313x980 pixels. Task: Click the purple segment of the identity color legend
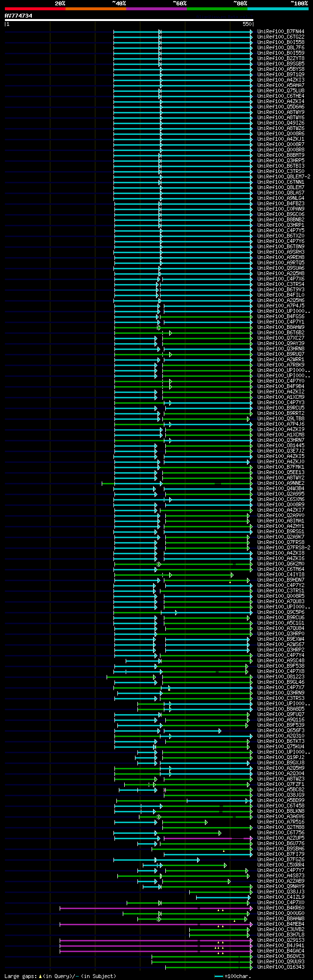pos(156,9)
